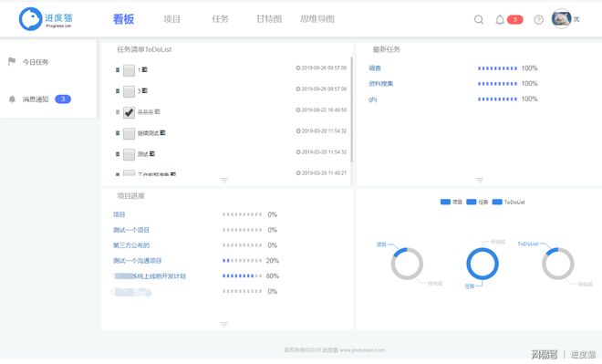Uncheck the checked third todo item
Screen dimensions: 602x364
coord(129,112)
